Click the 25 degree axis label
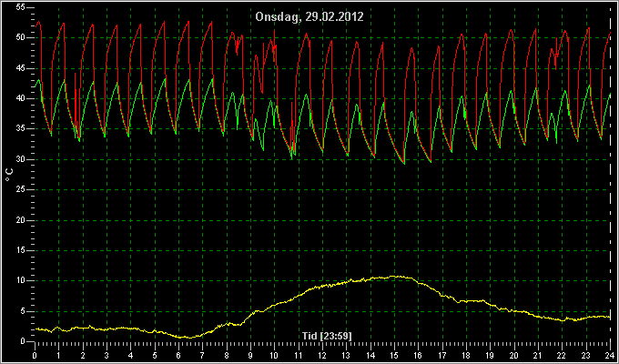The width and height of the screenshot is (619, 364). (x=21, y=189)
